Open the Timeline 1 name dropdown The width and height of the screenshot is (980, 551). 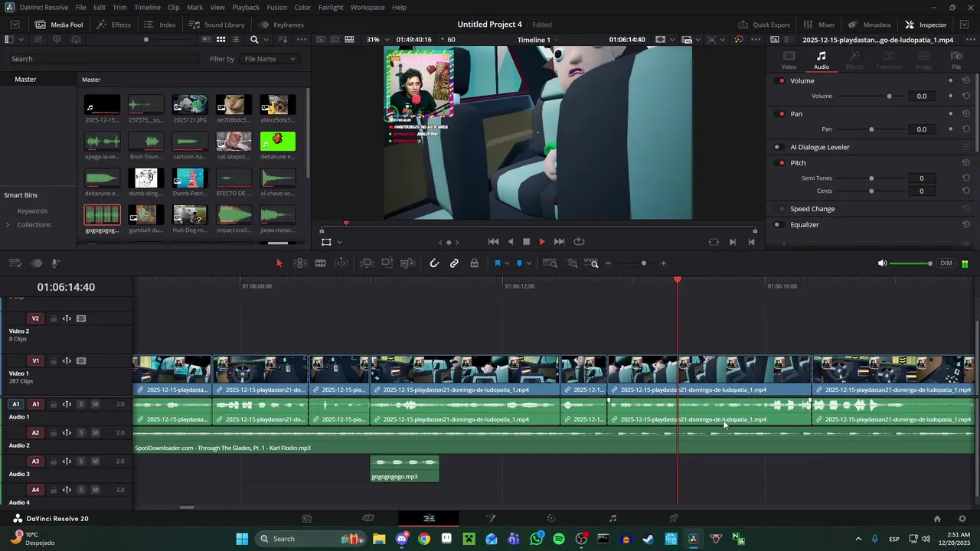point(539,39)
